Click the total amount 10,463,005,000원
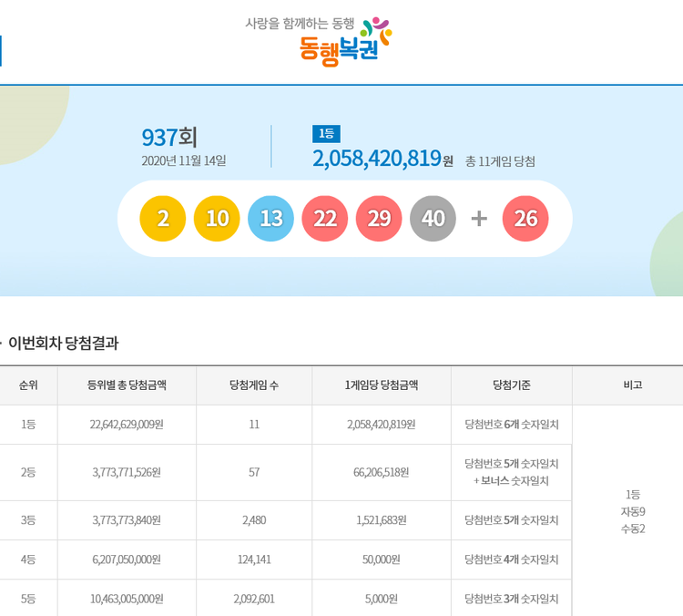Image resolution: width=683 pixels, height=616 pixels. click(127, 599)
